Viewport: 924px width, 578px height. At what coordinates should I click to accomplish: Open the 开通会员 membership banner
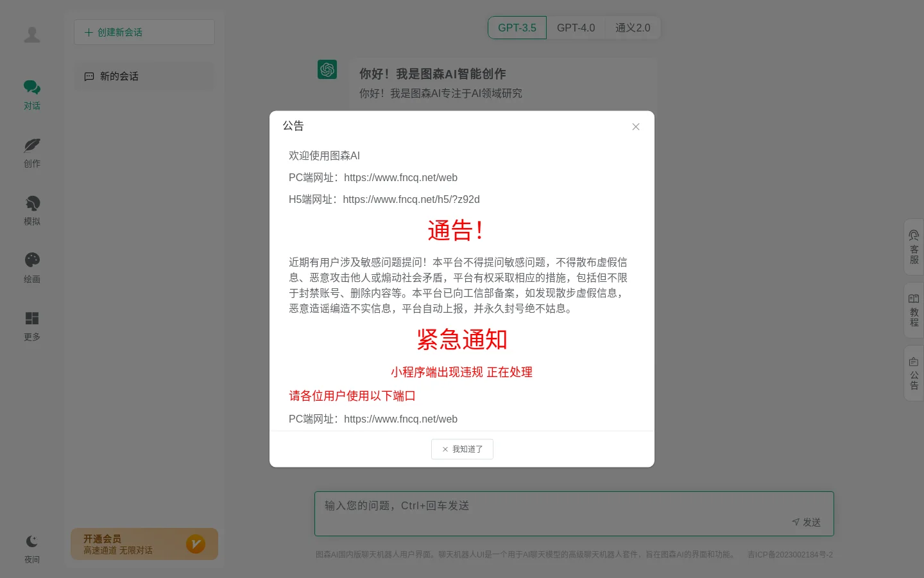tap(144, 544)
